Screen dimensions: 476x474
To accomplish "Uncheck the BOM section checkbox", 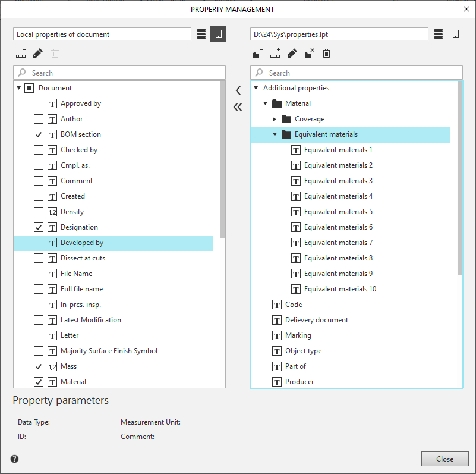I will (39, 134).
